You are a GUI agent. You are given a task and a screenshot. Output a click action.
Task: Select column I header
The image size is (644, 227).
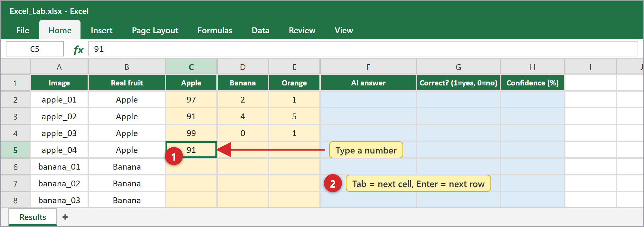[591, 67]
